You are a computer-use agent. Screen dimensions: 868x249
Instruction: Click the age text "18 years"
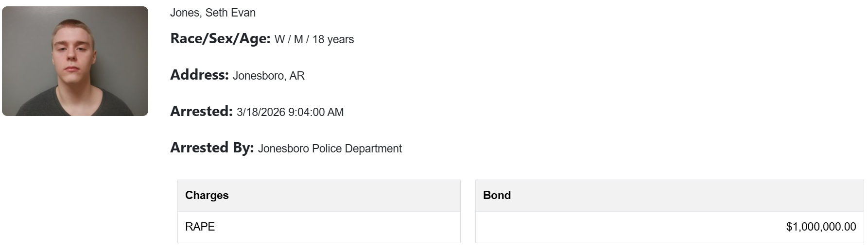[x=333, y=39]
